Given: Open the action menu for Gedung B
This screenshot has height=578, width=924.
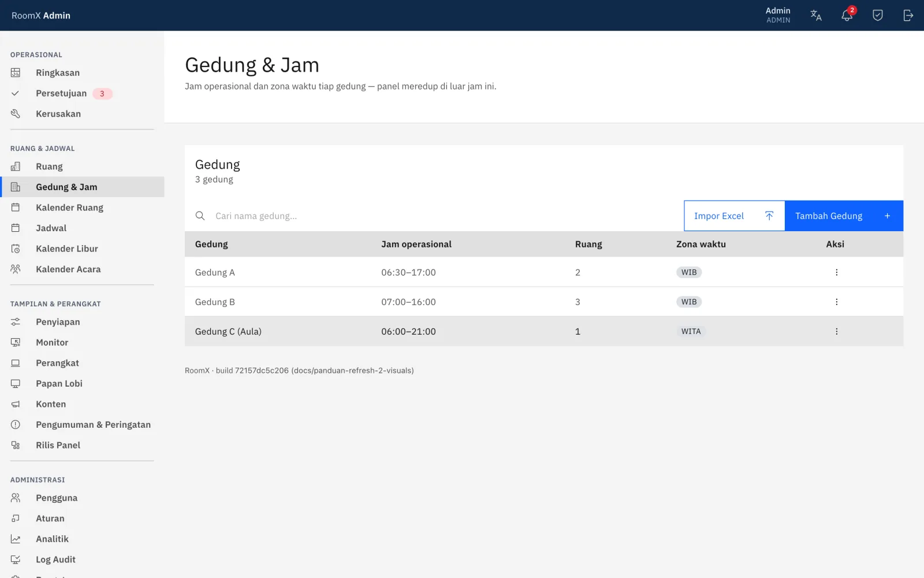Looking at the screenshot, I should coord(836,302).
